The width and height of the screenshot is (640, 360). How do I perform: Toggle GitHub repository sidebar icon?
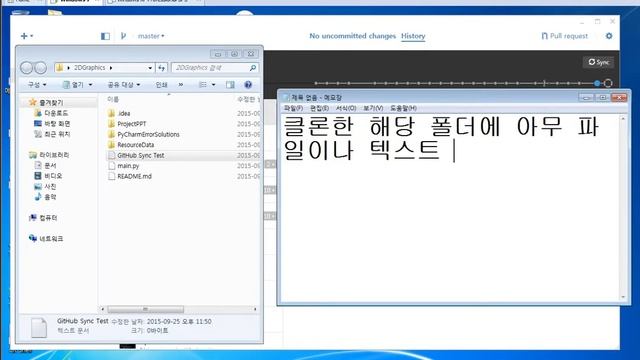click(x=105, y=36)
